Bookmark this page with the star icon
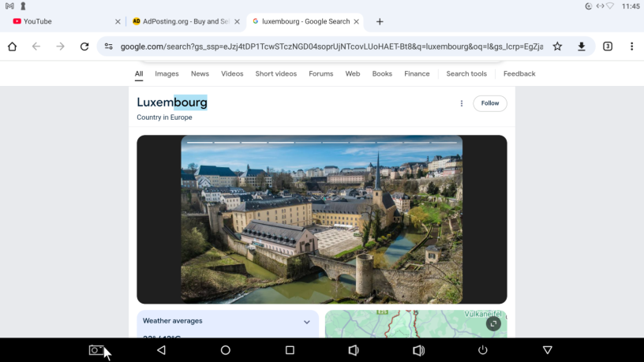 pos(557,47)
